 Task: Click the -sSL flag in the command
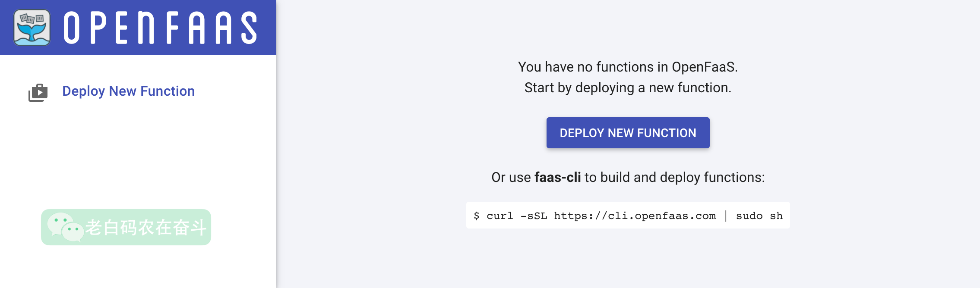click(534, 216)
